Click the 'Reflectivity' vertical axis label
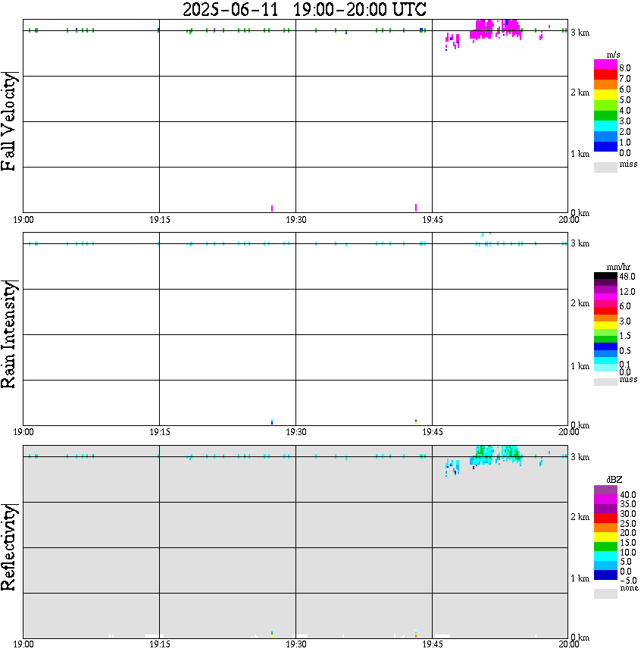 pos(8,547)
